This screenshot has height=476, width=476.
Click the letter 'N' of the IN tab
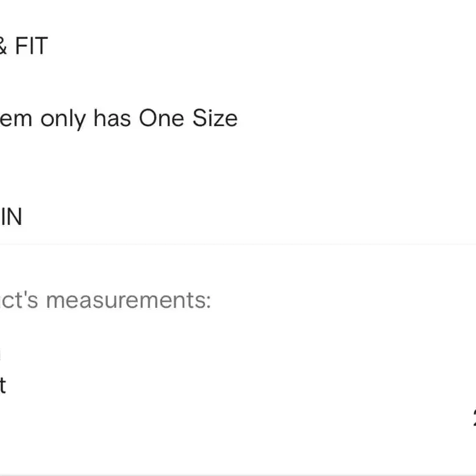(13, 217)
